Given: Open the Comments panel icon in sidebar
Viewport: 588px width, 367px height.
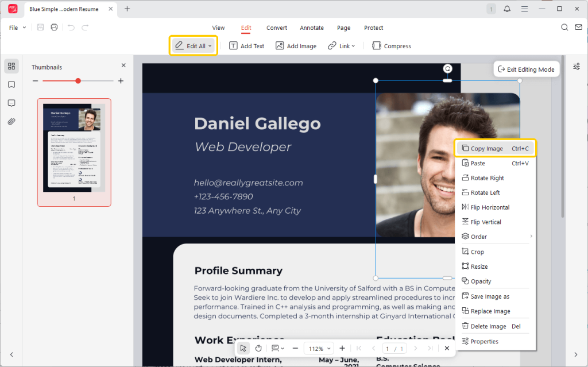Looking at the screenshot, I should pyautogui.click(x=11, y=103).
